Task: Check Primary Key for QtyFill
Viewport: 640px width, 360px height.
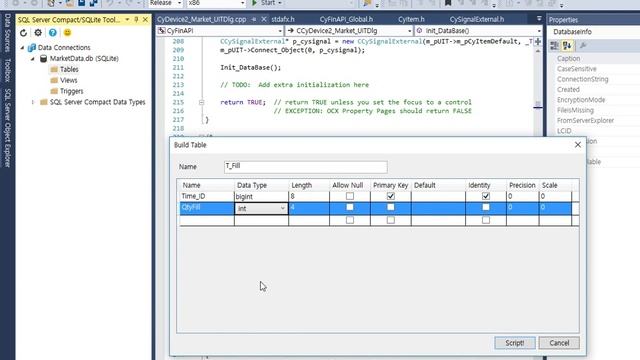Action: pyautogui.click(x=391, y=207)
